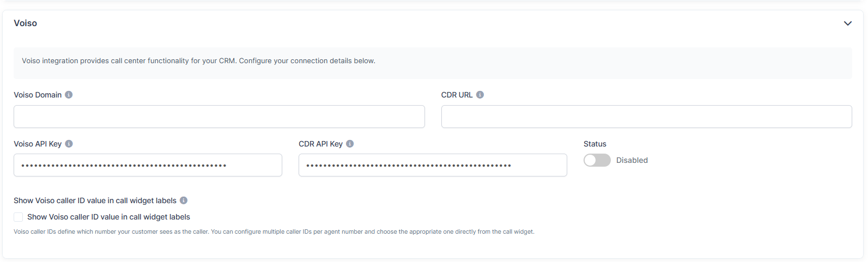Show info tooltip for CDR URL
The height and width of the screenshot is (262, 868).
[480, 95]
